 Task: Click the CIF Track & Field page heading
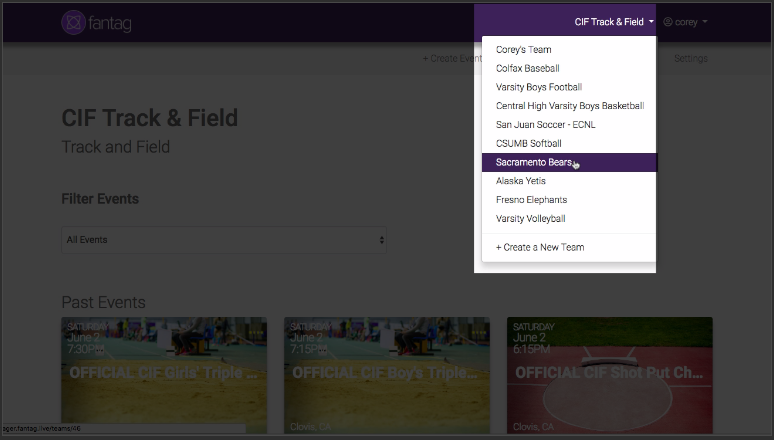150,118
